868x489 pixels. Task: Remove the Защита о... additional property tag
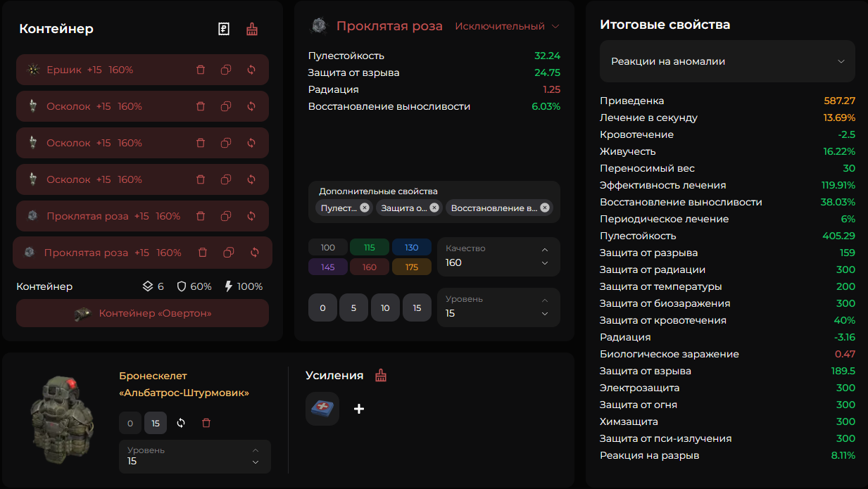tap(434, 208)
